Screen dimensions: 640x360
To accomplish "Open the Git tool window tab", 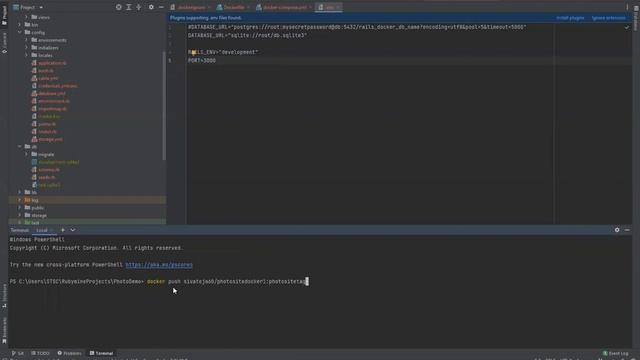I will tap(18, 353).
